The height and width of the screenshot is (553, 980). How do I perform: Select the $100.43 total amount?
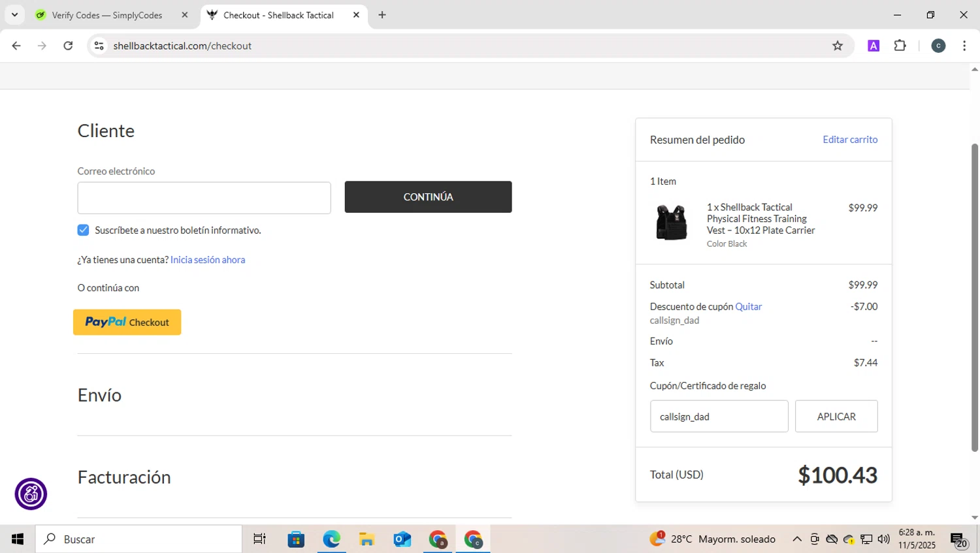[x=837, y=475]
